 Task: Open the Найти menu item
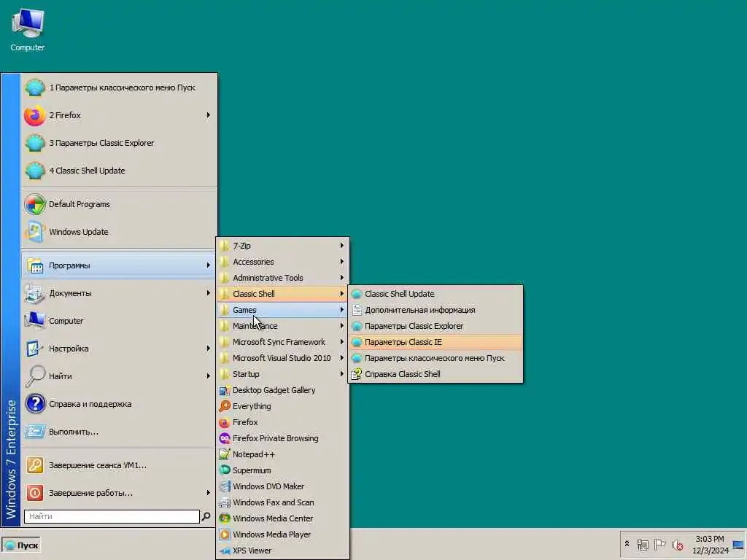point(119,376)
